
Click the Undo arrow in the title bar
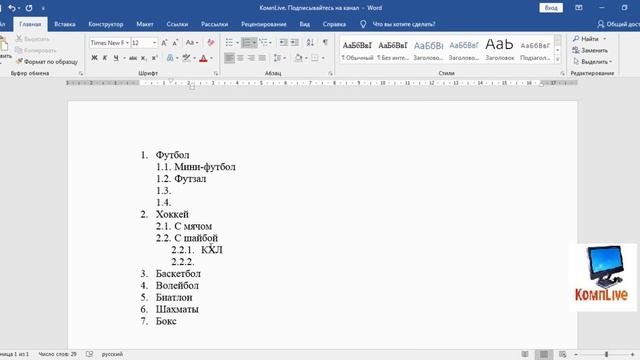[x=12, y=8]
